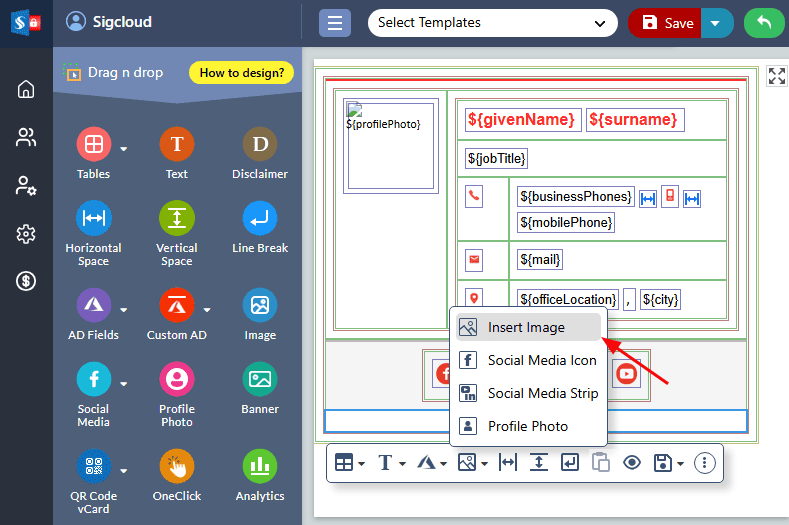Open Settings gear in left navigation

coord(26,234)
